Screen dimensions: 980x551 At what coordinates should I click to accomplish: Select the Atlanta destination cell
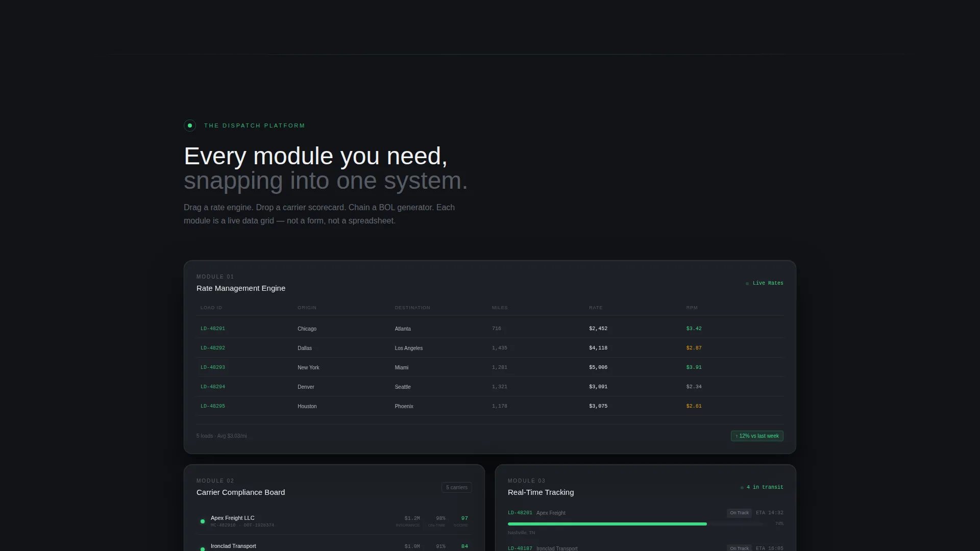pyautogui.click(x=403, y=329)
